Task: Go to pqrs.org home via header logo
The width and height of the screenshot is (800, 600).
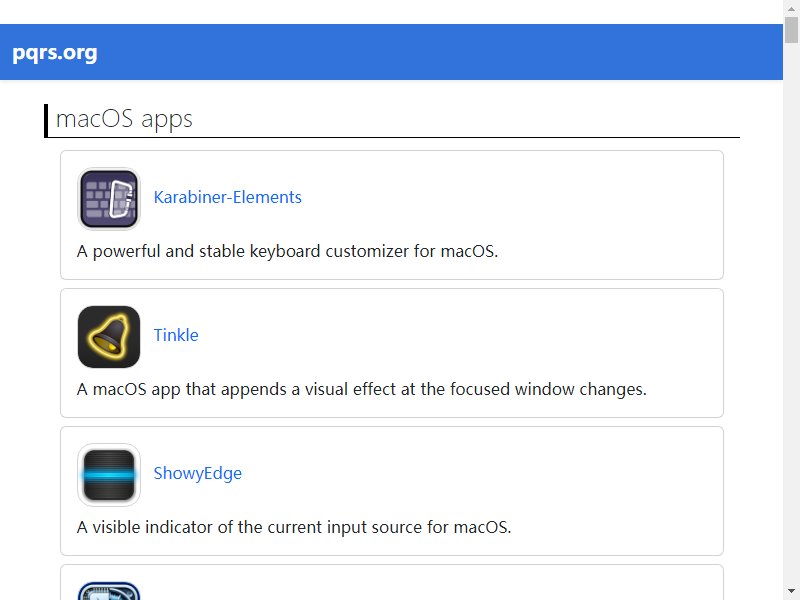Action: (55, 53)
